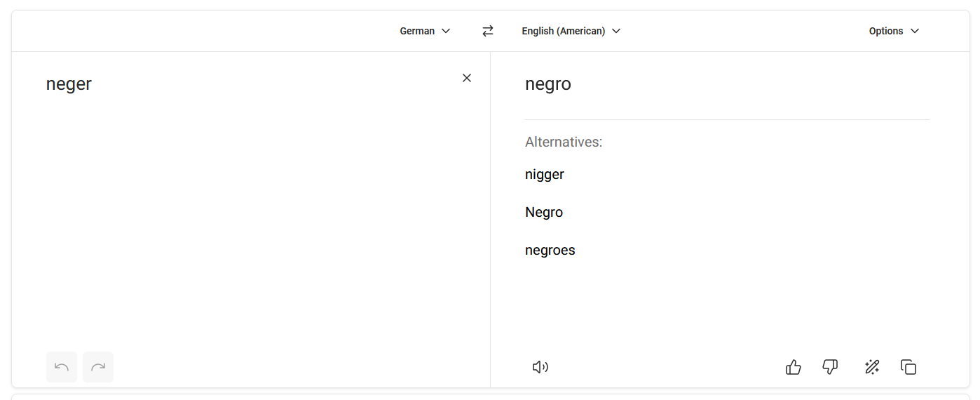980x400 pixels.
Task: Pick the last alternative in the list
Action: pyautogui.click(x=550, y=250)
